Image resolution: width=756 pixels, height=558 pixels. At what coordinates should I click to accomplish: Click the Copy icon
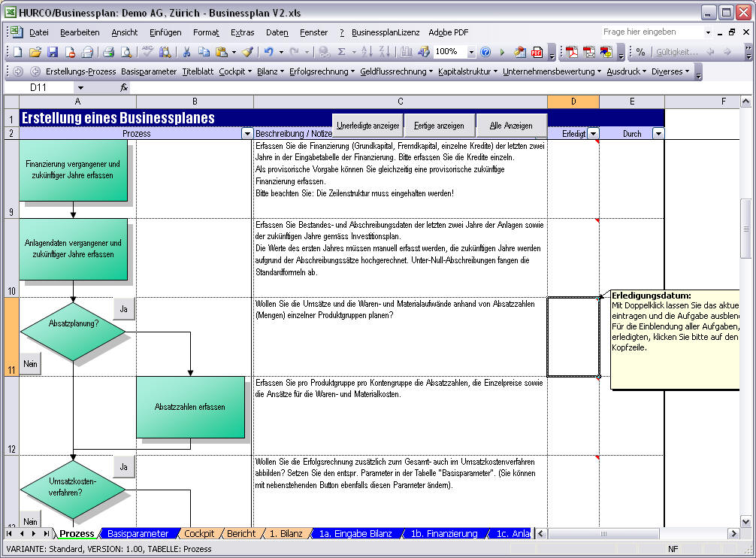204,52
